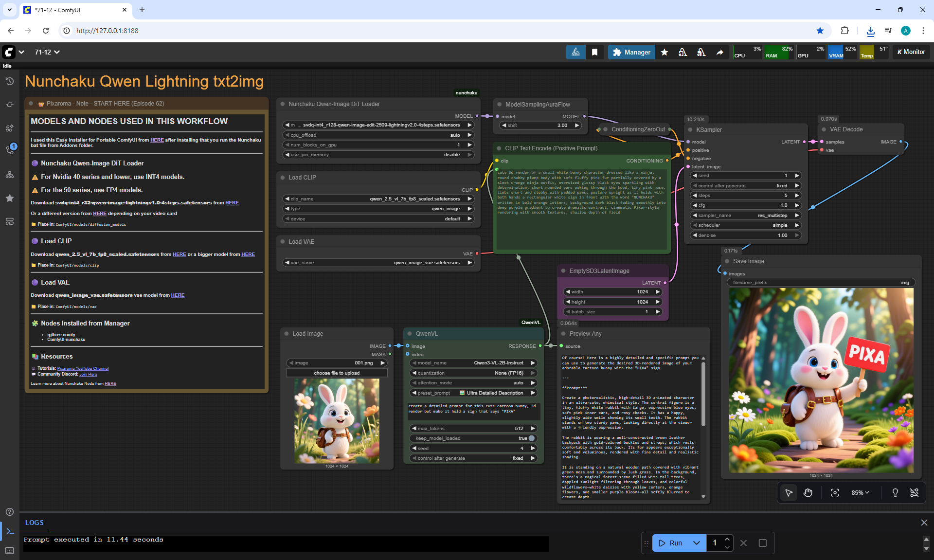Collapse the Load VAE node via its dot
Viewport: 934px width, 560px height.
tap(283, 242)
